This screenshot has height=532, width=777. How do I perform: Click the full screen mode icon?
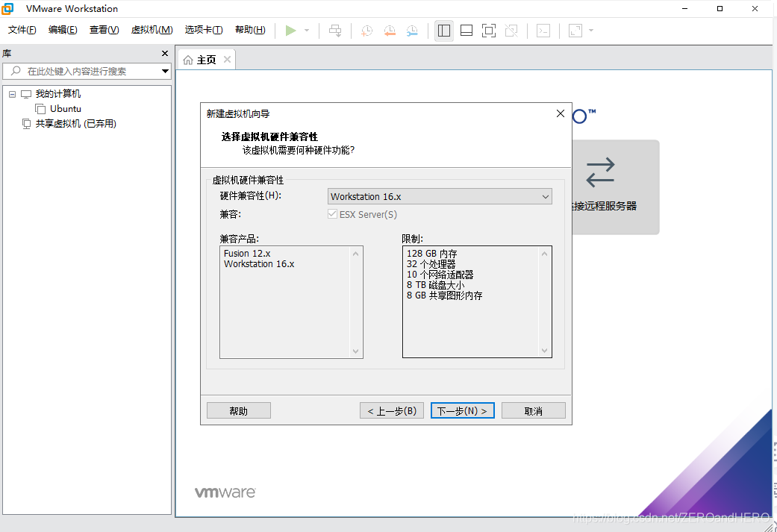click(x=489, y=31)
